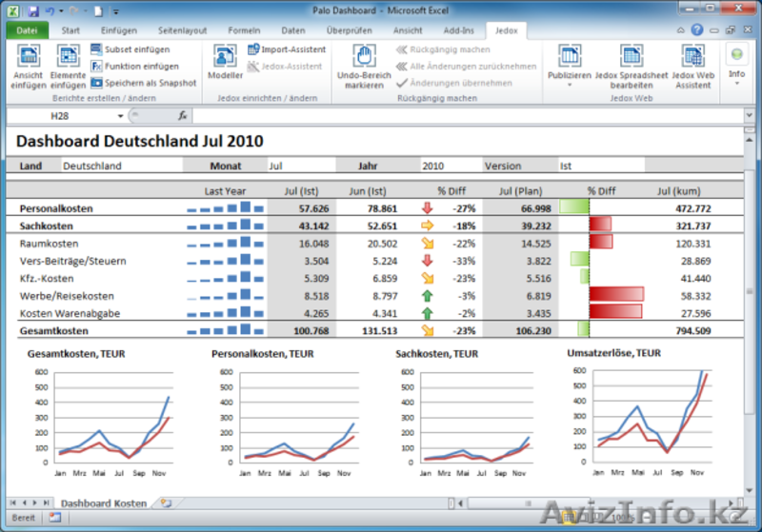Click the Excel Help question mark icon
Image resolution: width=762 pixels, height=532 pixels.
(697, 30)
